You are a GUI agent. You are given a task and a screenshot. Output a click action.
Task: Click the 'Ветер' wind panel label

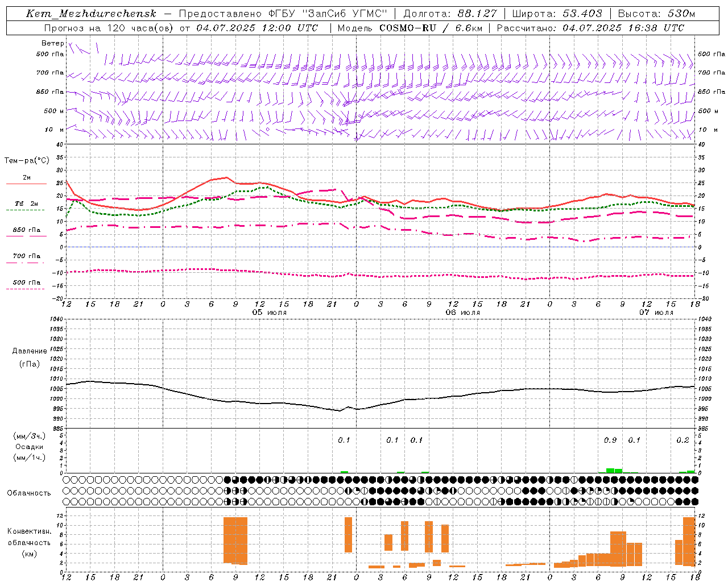click(x=52, y=43)
